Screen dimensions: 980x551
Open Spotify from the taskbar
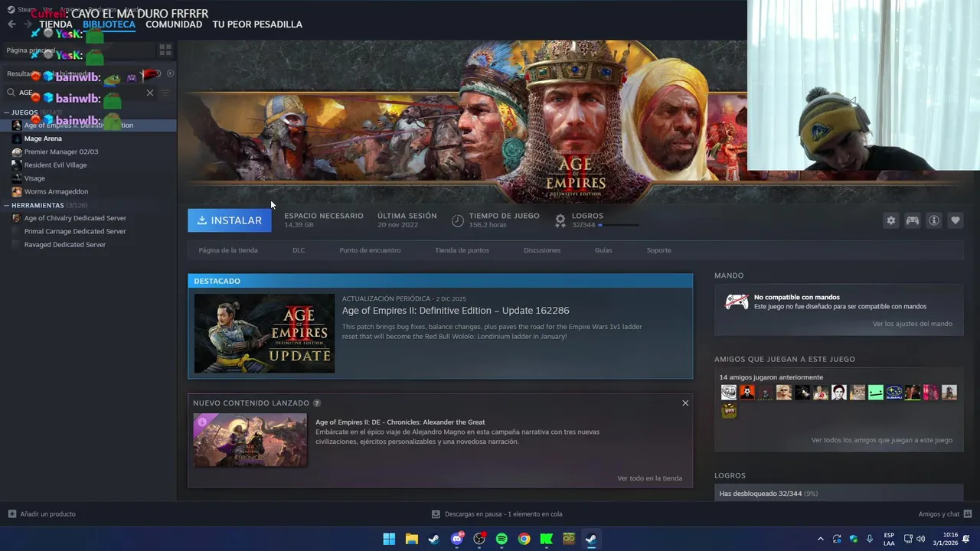click(x=501, y=539)
